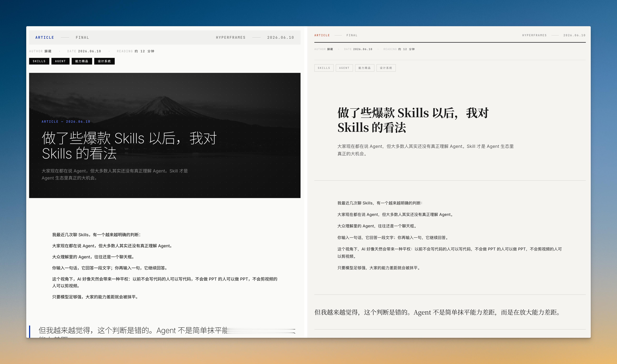The image size is (617, 364).
Task: Click right panel paragraph 这个视角下,AI 好像
Action: click(x=450, y=253)
